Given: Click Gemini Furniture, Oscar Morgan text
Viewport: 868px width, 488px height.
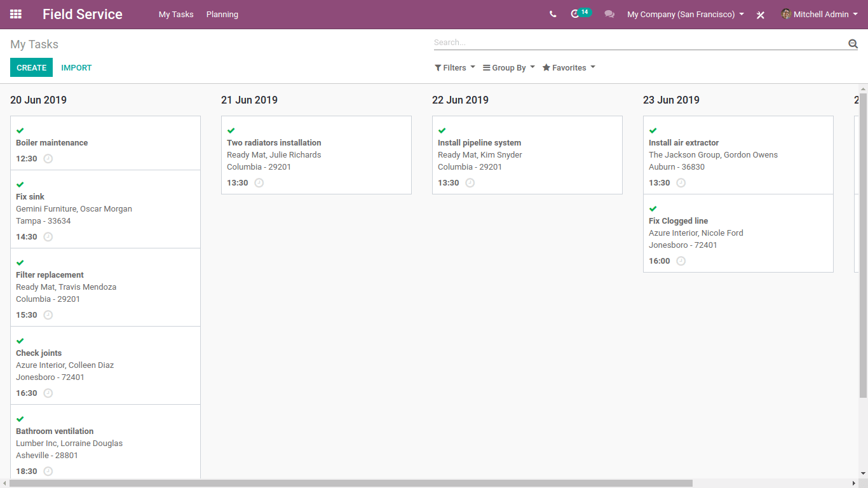Looking at the screenshot, I should pyautogui.click(x=74, y=209).
